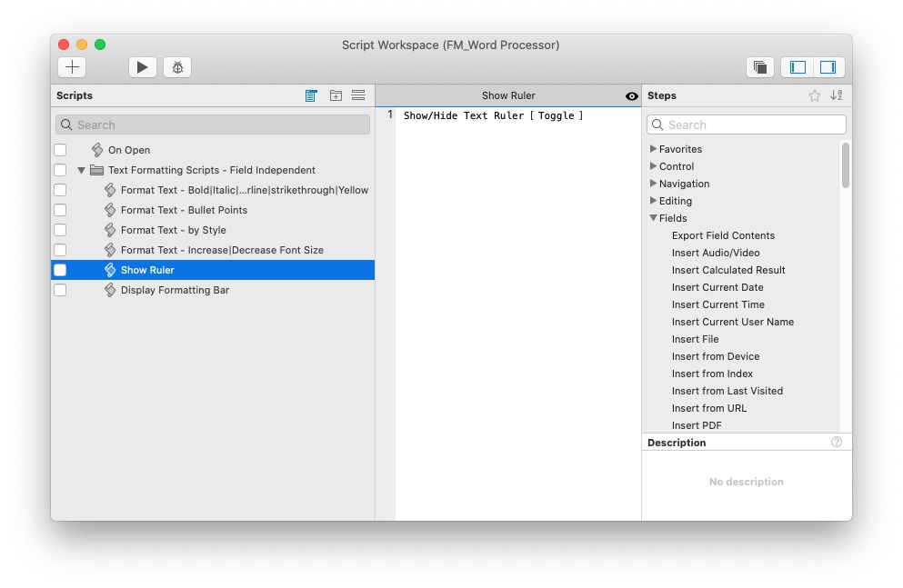Click the new folder icon in Scripts header
Viewport: 903px width, 588px height.
[x=336, y=95]
